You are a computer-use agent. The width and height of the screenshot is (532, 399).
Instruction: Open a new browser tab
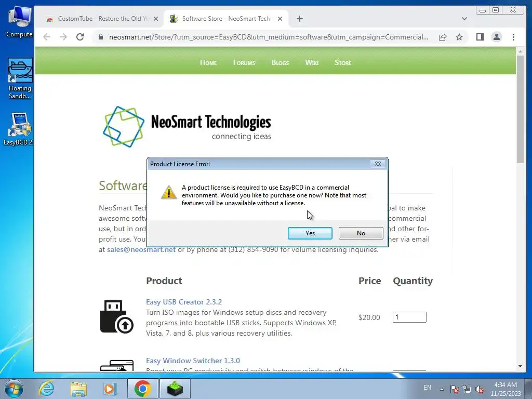click(300, 19)
